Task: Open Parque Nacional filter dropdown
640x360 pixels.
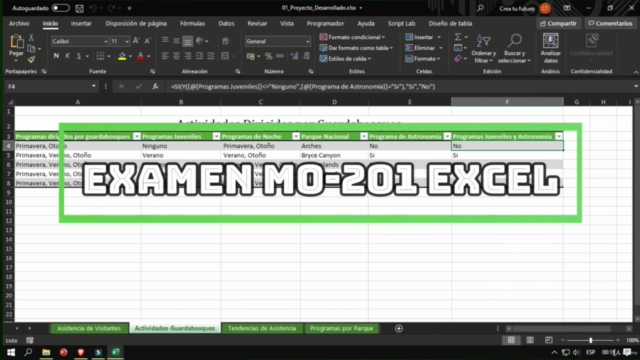Action: click(x=363, y=136)
